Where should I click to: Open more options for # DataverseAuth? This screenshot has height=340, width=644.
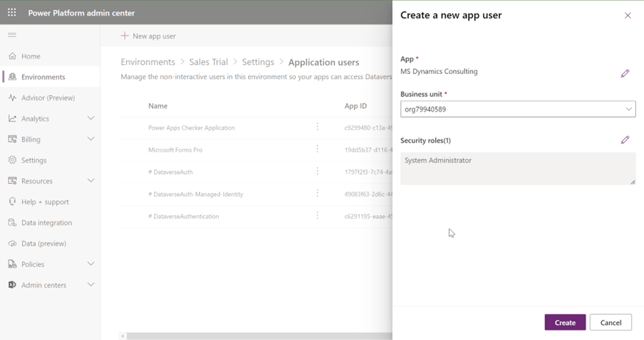click(x=317, y=172)
